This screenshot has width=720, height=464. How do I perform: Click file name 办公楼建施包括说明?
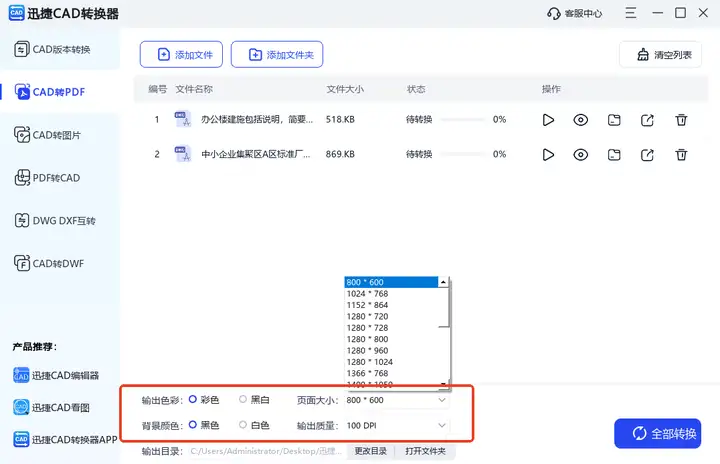(x=257, y=119)
